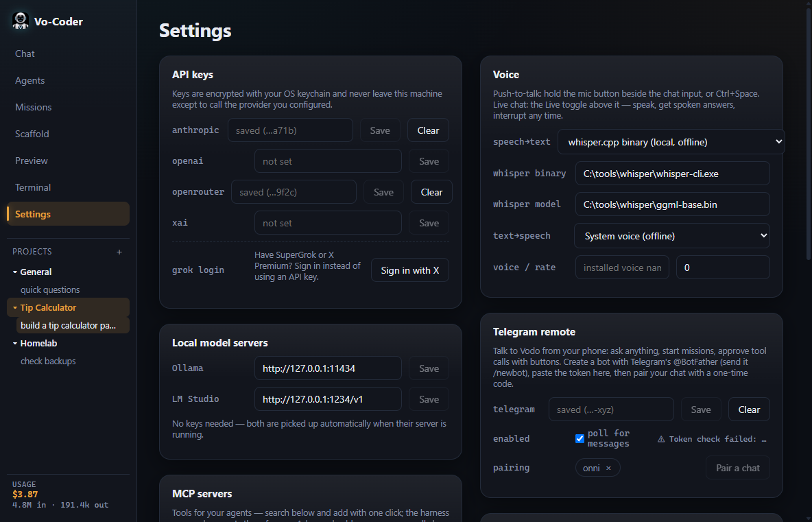Collapse the General project group
Screen dimensions: 812x522
coord(15,272)
